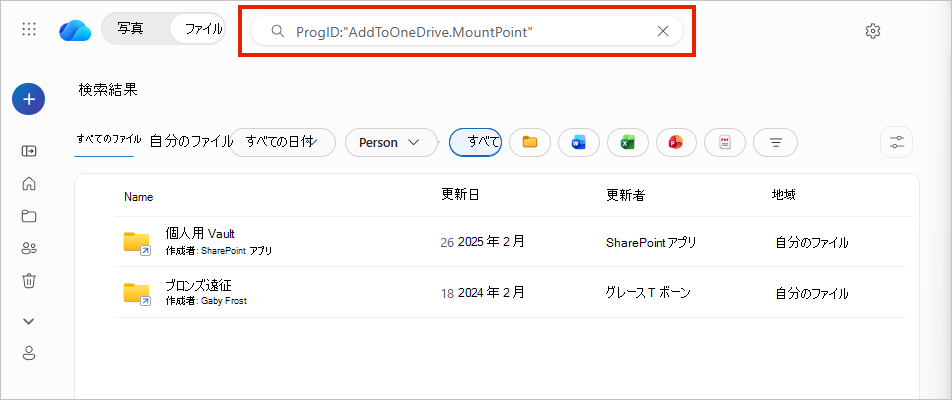Screen dimensions: 952x400
Task: Click 作成者: Gaby Frost subtitle
Action: [x=206, y=301]
